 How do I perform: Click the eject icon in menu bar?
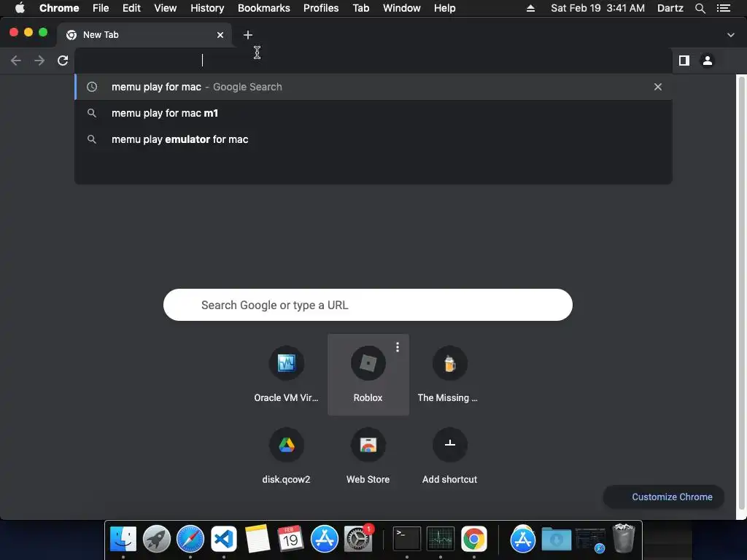531,8
